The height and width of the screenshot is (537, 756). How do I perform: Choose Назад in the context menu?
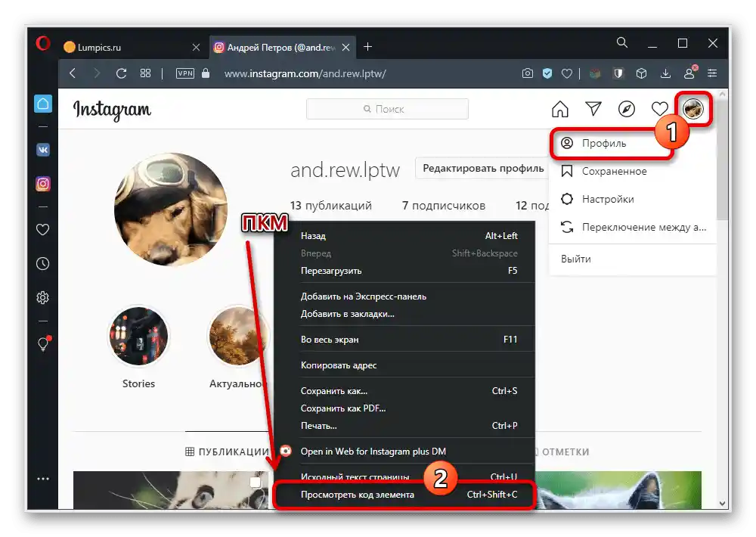(405, 236)
